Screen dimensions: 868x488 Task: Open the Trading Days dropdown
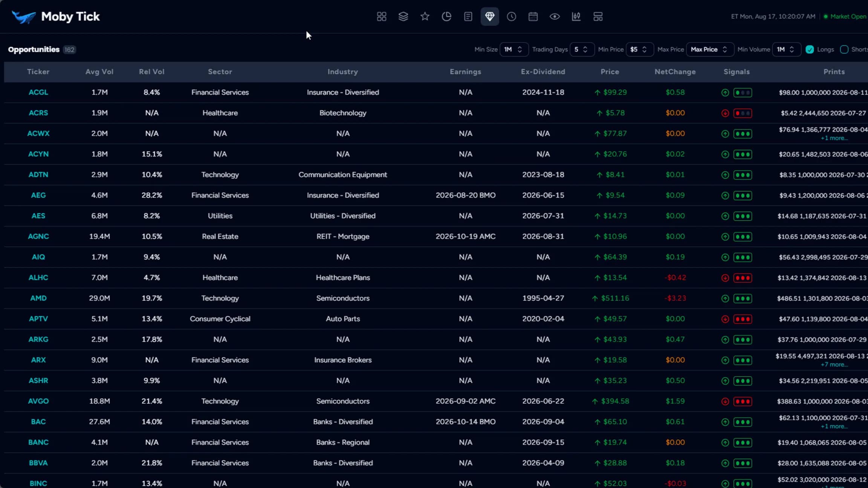(582, 49)
